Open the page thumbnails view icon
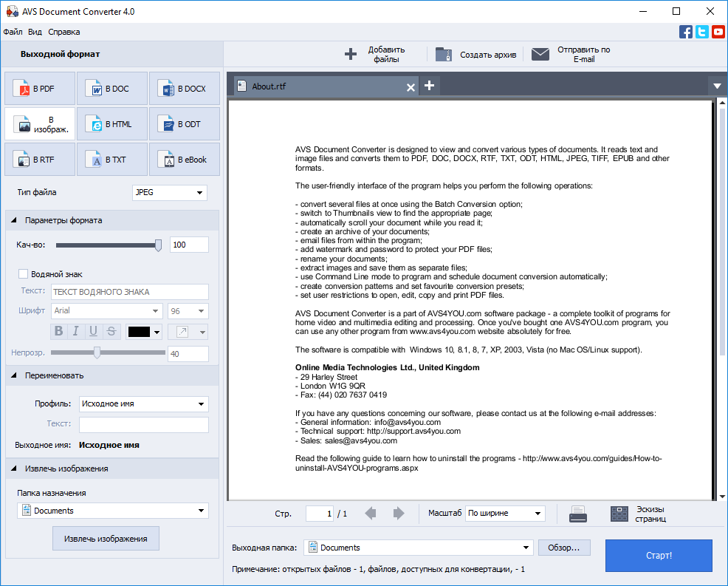Image resolution: width=728 pixels, height=586 pixels. [x=619, y=514]
